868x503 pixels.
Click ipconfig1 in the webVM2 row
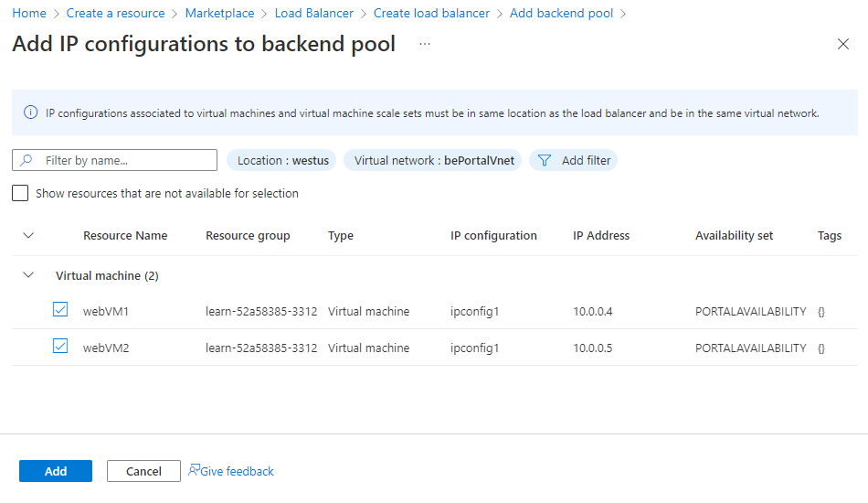coord(474,348)
